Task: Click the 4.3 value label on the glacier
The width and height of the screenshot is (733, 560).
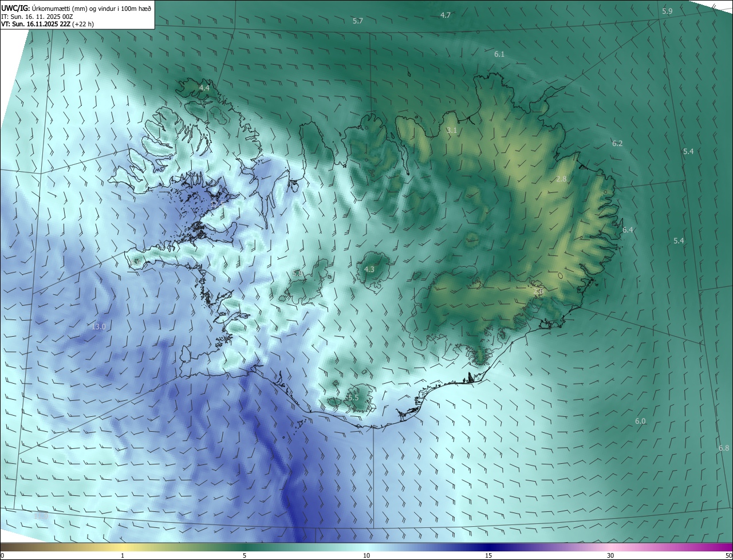Action: tap(369, 269)
